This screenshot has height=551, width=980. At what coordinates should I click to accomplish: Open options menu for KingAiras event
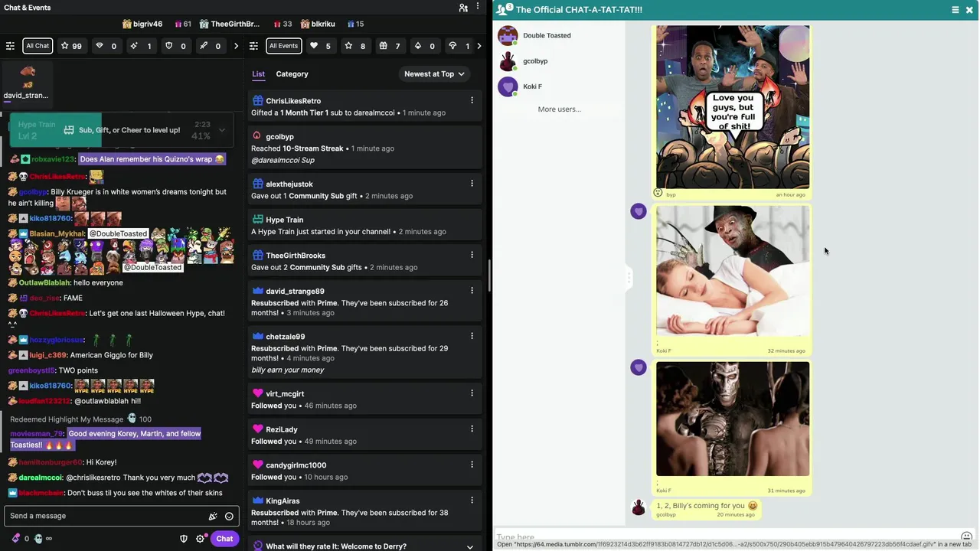[x=472, y=500]
